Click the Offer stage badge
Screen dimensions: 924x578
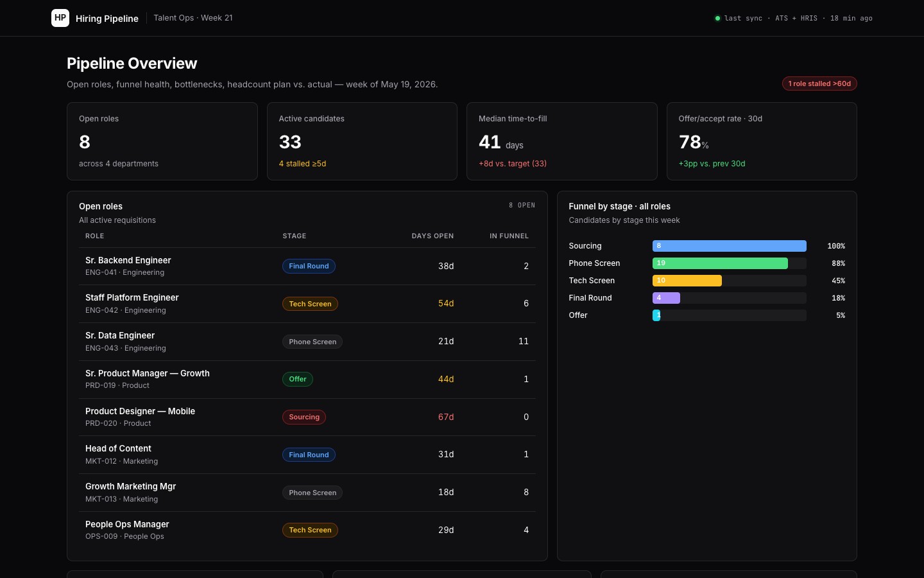pos(298,379)
